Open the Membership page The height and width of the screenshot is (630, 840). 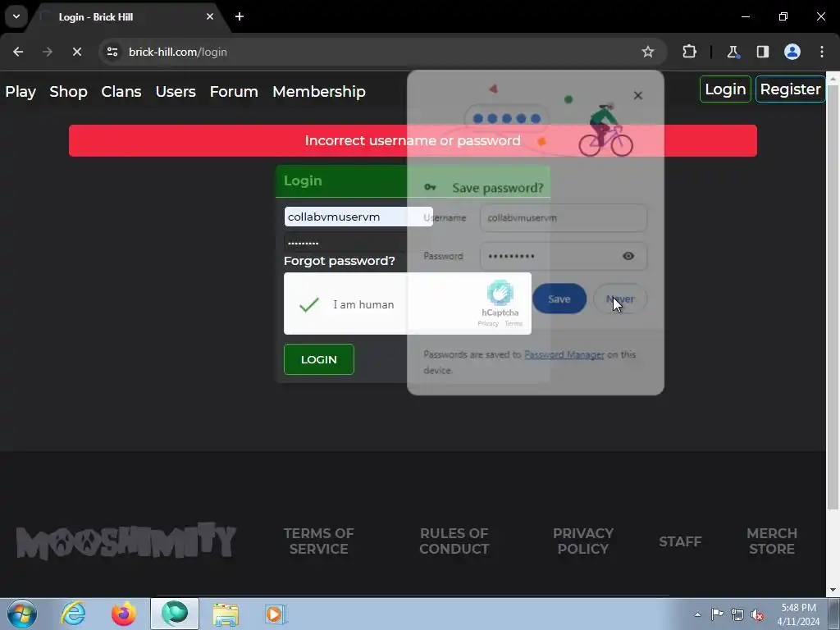(319, 92)
